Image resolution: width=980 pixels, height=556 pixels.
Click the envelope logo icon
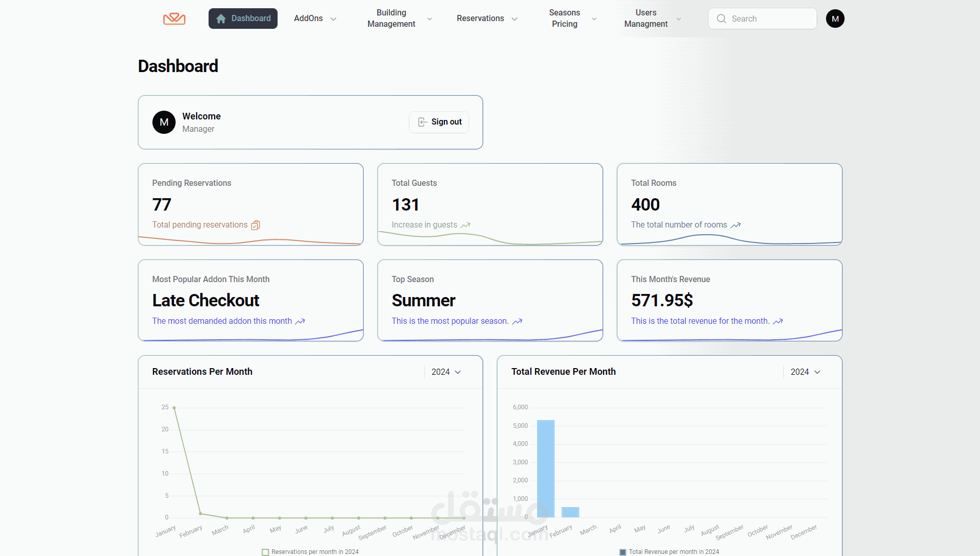tap(174, 19)
